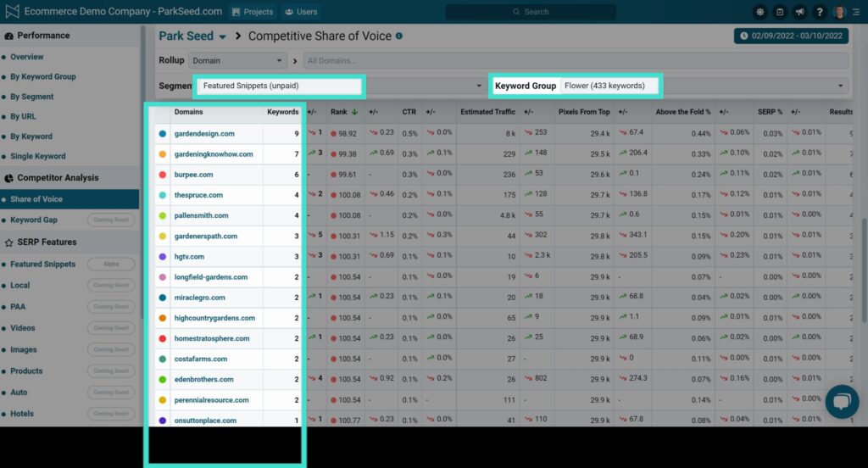Viewport: 868px width, 468px height.
Task: Sort by Estimated Traffic column header
Action: click(487, 112)
